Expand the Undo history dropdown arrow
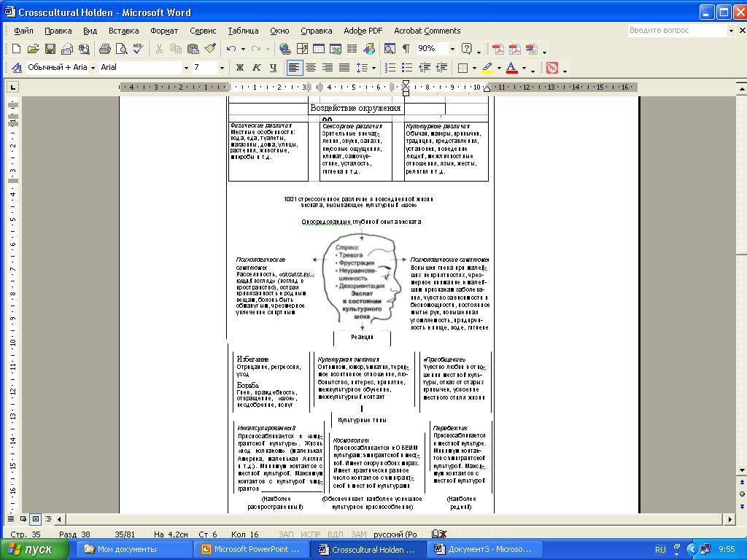The image size is (747, 560). click(243, 49)
